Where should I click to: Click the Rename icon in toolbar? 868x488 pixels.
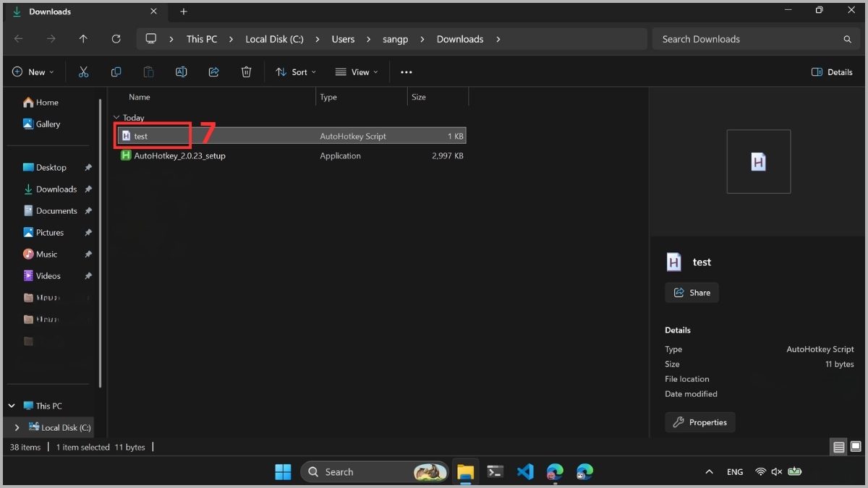181,72
